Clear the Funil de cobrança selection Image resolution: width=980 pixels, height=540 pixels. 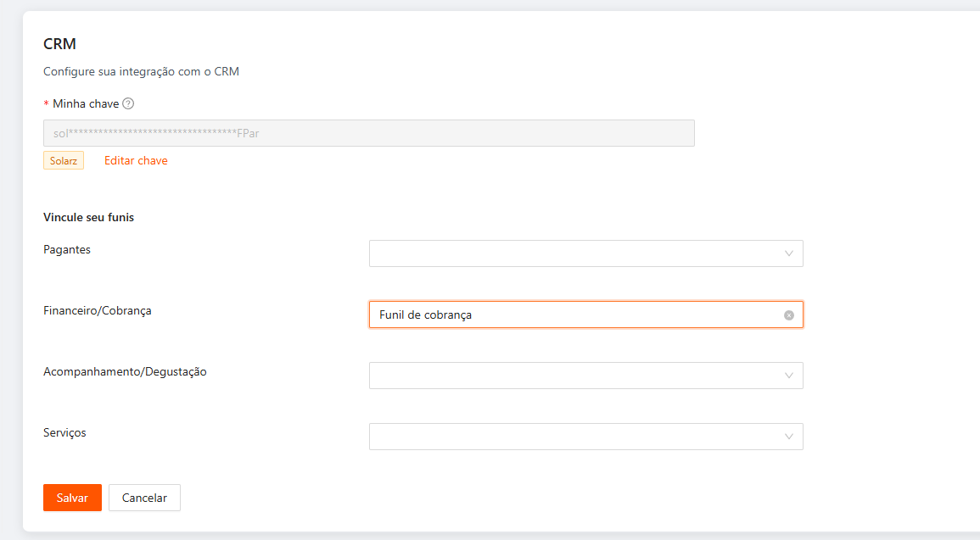coord(789,315)
